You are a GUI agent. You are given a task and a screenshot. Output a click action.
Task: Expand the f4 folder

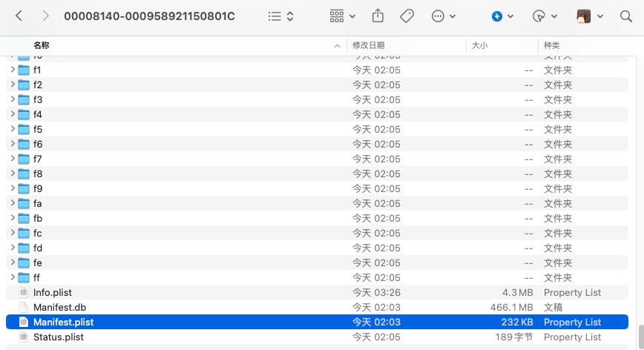coord(13,114)
